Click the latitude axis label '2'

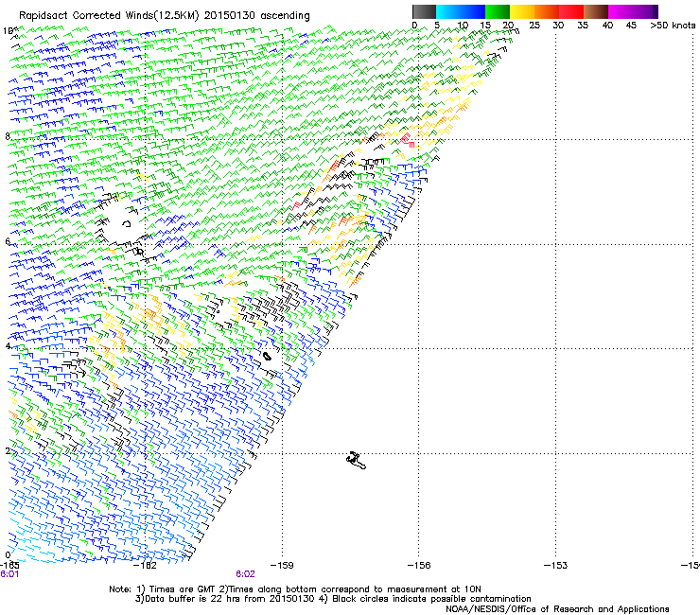8,450
